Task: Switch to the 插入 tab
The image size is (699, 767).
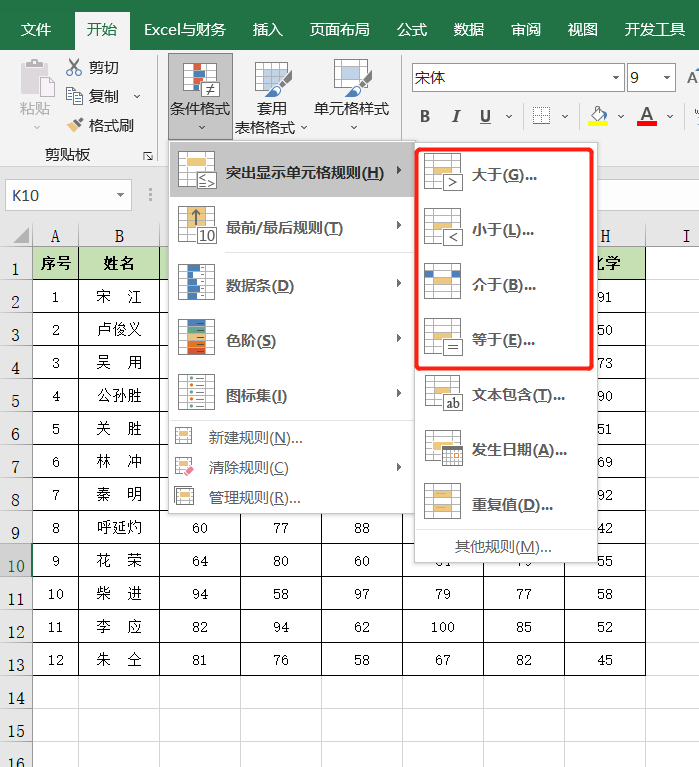Action: (268, 30)
